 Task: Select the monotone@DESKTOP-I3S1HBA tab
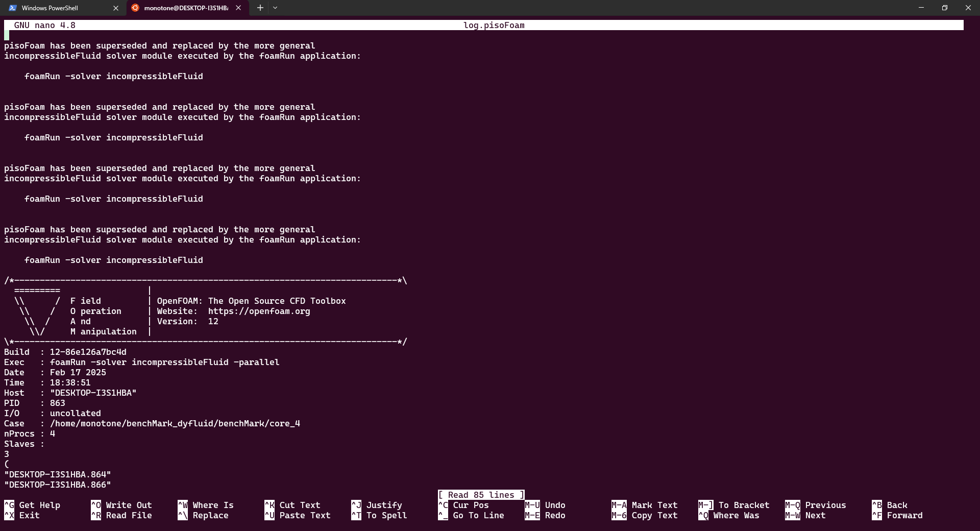point(187,8)
